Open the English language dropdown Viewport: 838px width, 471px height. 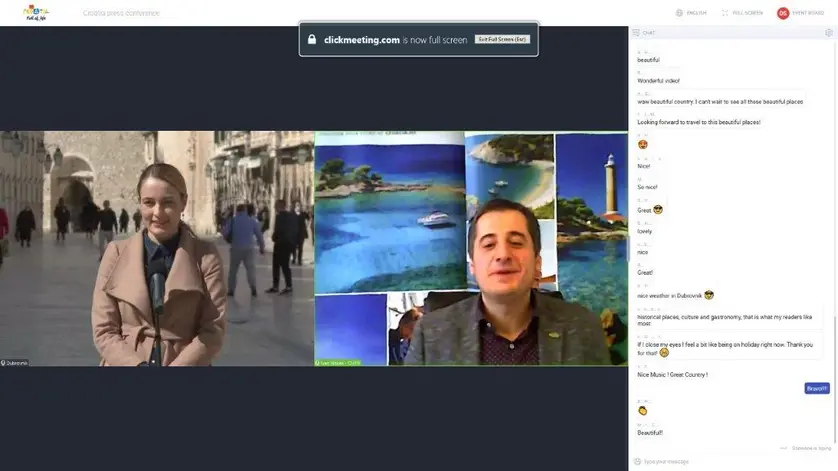[x=696, y=13]
